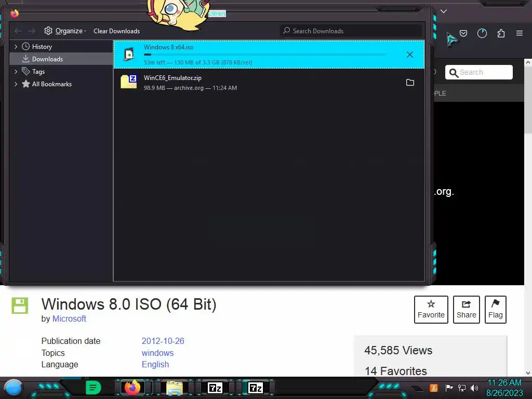Click Clear Downloads in Library toolbar
Screen dimensions: 532x399
tap(117, 31)
